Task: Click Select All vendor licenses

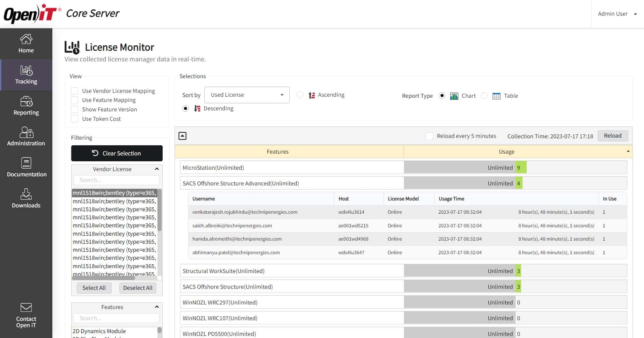Action: click(94, 288)
